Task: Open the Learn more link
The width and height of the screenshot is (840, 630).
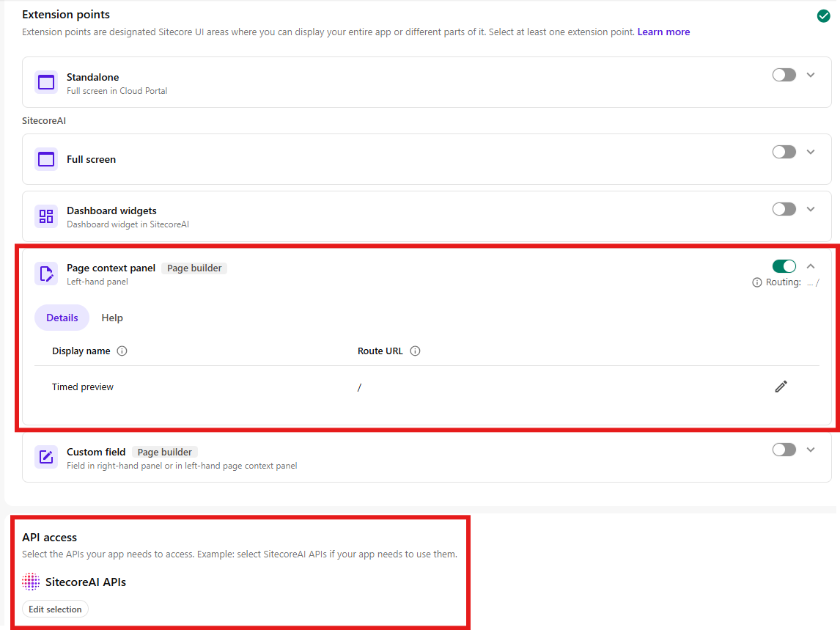Action: pyautogui.click(x=663, y=32)
